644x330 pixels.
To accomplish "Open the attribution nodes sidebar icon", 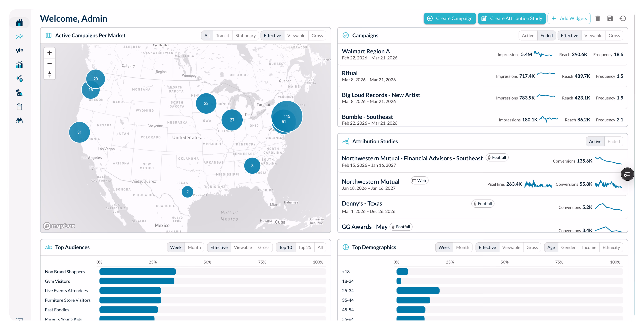I will [19, 79].
